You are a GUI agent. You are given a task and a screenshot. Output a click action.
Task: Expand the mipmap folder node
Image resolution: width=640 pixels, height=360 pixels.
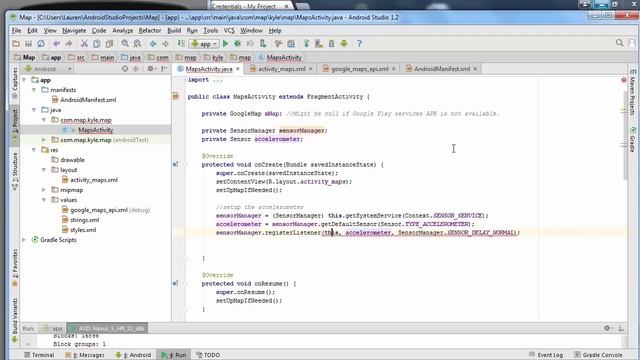[44, 190]
